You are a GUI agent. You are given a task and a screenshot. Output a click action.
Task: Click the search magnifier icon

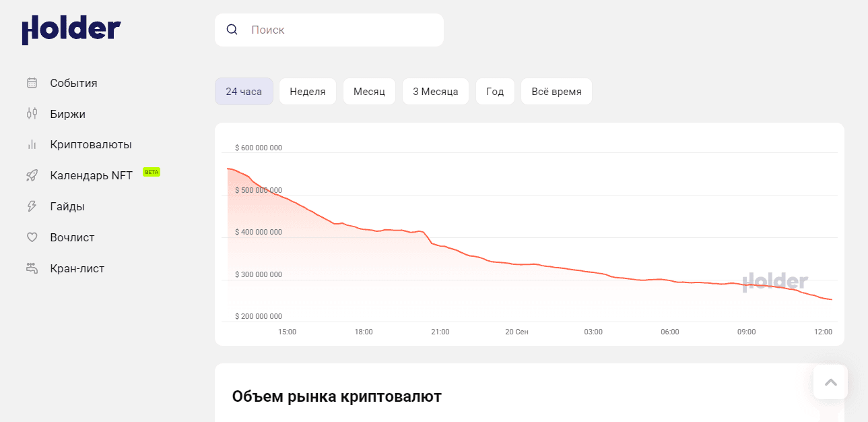pyautogui.click(x=232, y=30)
